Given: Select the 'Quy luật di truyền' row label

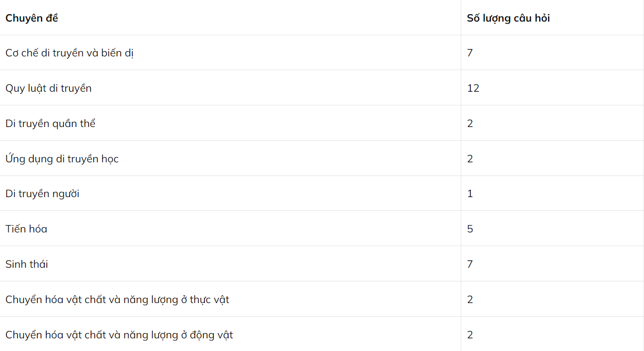Looking at the screenshot, I should (48, 88).
